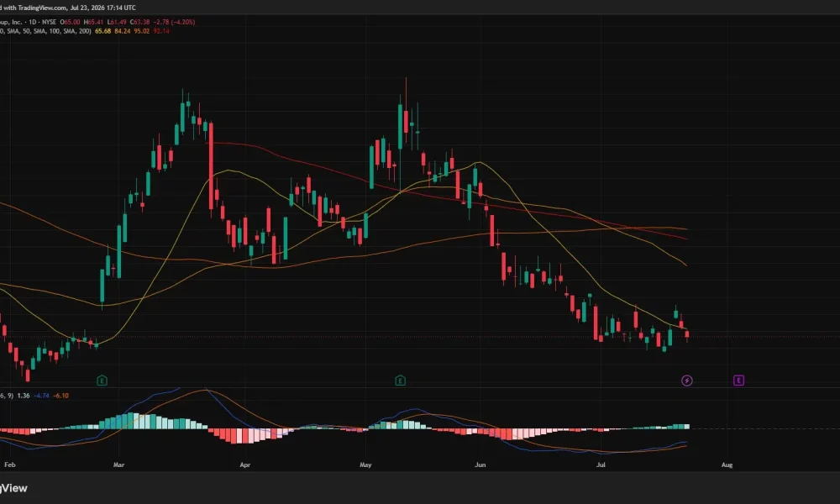
Task: Click the MACD histogram value 1.36
Action: (x=23, y=396)
